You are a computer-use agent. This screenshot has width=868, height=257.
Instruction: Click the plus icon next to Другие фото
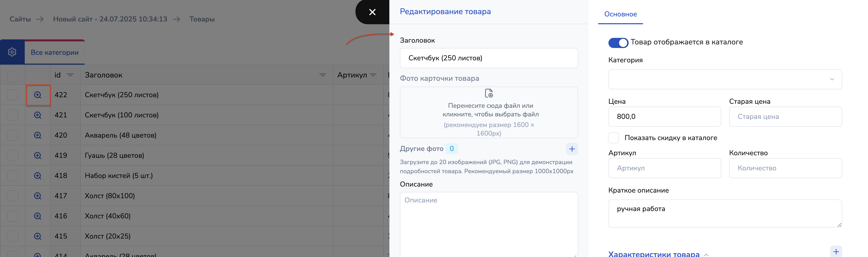572,149
